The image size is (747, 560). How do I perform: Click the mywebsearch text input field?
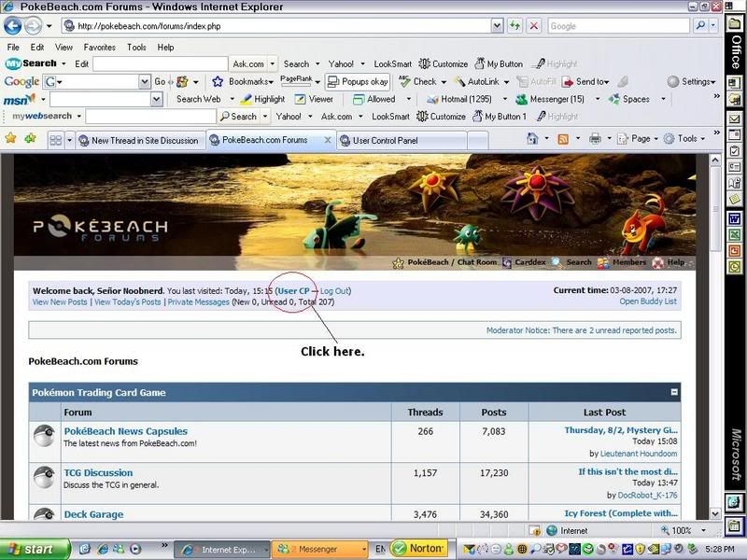tap(150, 116)
